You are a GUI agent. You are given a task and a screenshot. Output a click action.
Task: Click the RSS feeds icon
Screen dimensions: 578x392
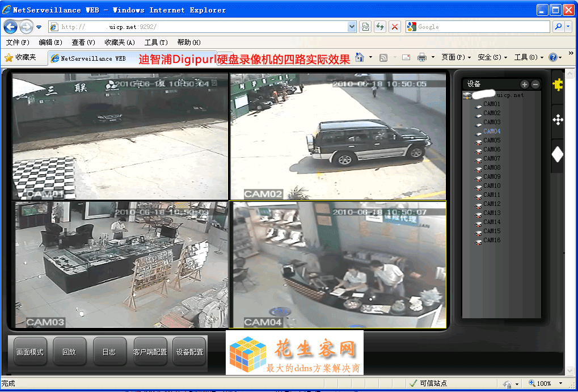point(383,57)
